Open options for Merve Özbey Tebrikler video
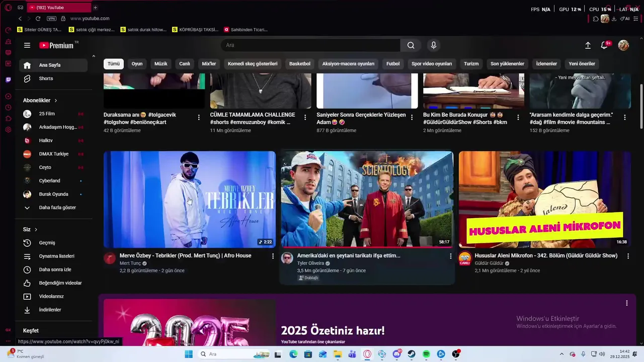 tap(273, 256)
